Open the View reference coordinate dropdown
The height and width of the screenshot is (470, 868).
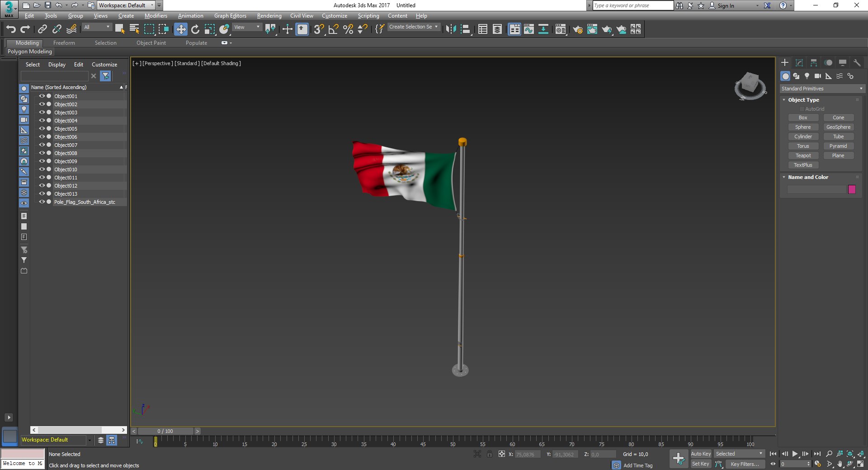pos(247,27)
